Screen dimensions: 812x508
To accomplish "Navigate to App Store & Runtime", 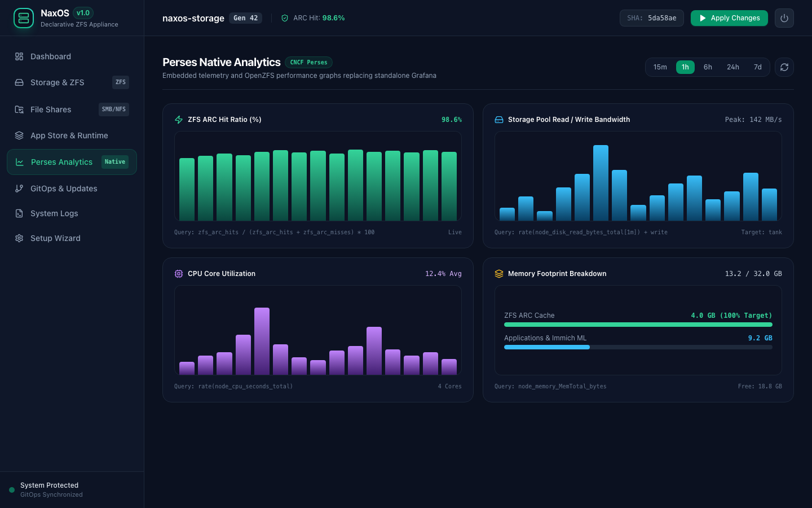I will 72,135.
